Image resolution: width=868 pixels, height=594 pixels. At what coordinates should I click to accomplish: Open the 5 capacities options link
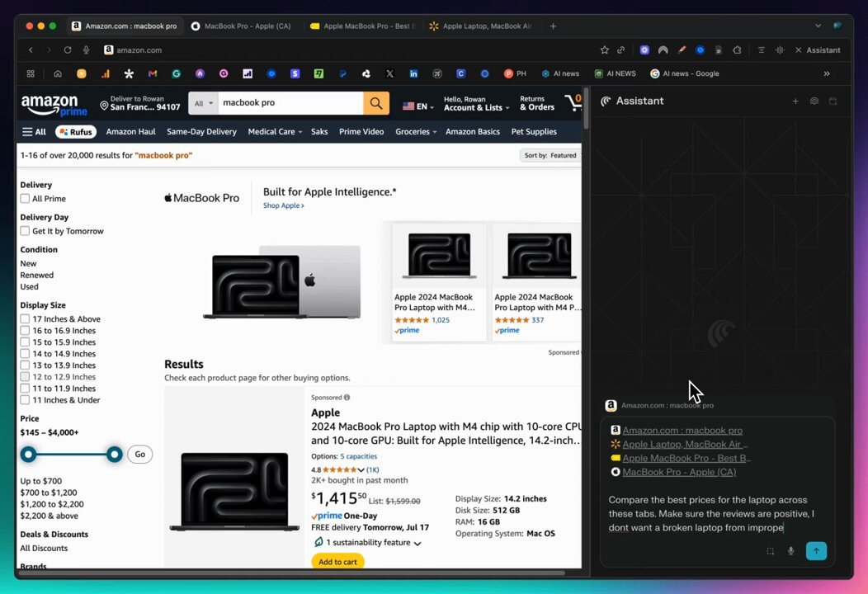click(x=359, y=457)
